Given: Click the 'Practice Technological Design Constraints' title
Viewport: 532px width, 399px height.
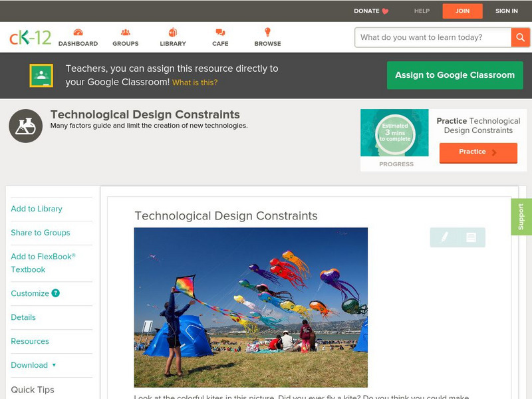Looking at the screenshot, I should 478,126.
